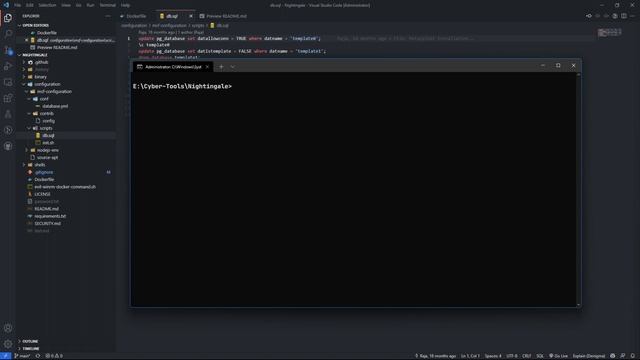Open the File menu
Image resolution: width=640 pixels, height=360 pixels.
(x=18, y=5)
